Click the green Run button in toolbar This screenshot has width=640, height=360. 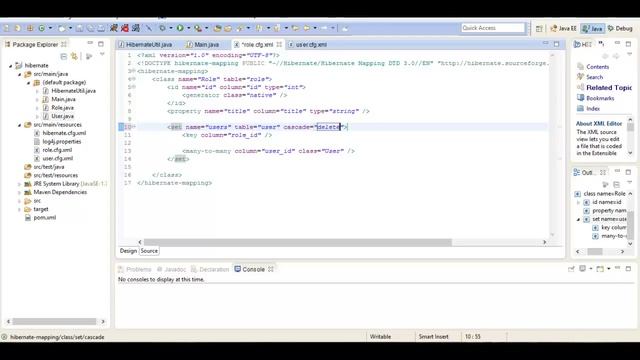click(180, 28)
